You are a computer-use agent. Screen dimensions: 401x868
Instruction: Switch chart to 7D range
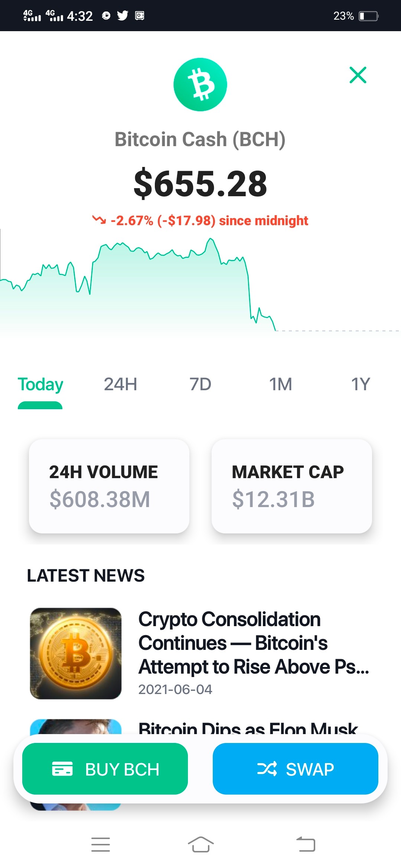coord(200,384)
